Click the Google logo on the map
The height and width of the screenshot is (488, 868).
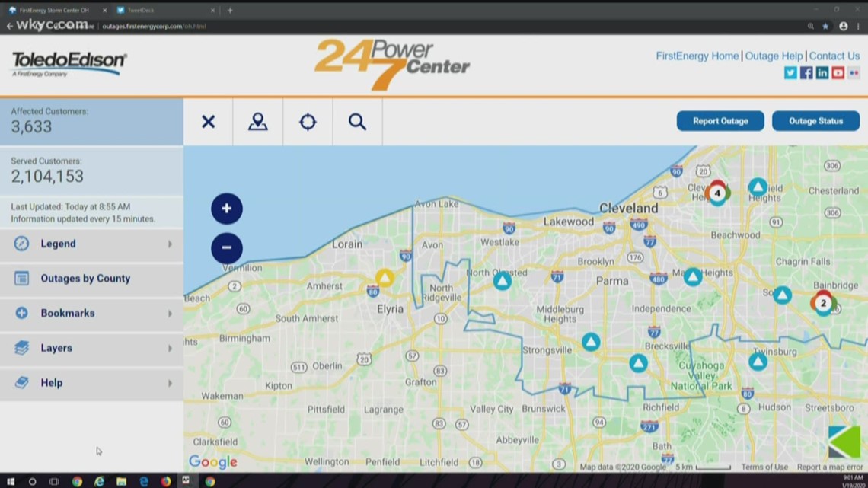212,462
